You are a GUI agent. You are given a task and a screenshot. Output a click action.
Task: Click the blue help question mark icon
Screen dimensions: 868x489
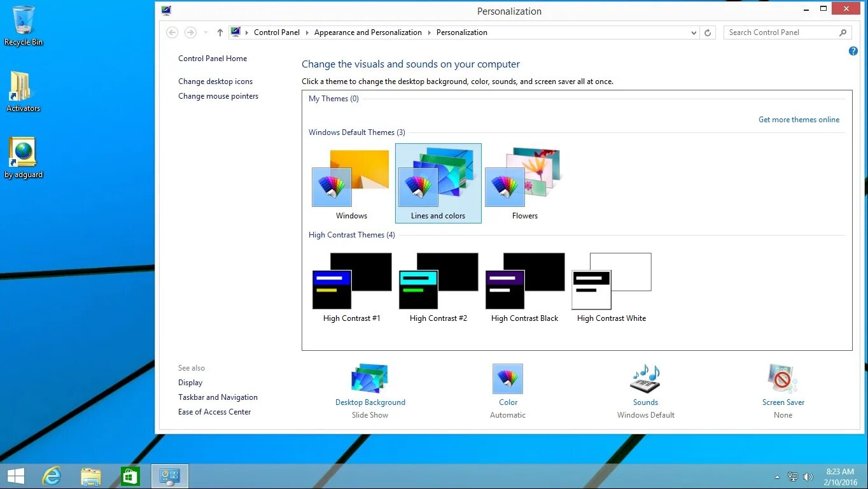tap(853, 51)
